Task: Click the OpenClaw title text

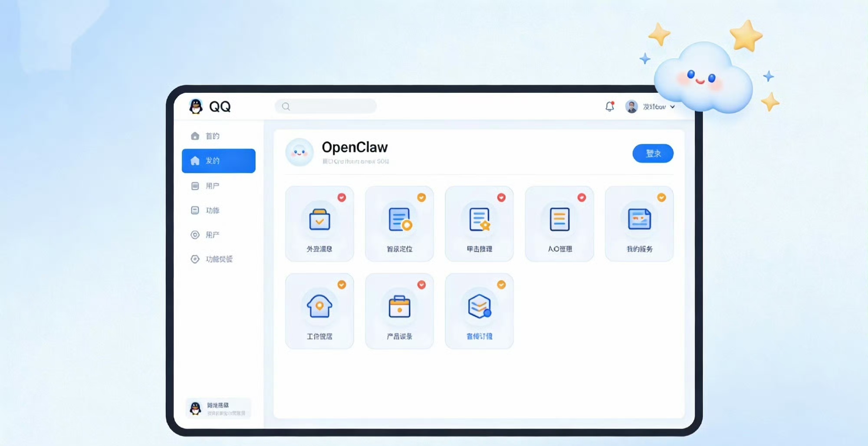Action: pos(355,147)
